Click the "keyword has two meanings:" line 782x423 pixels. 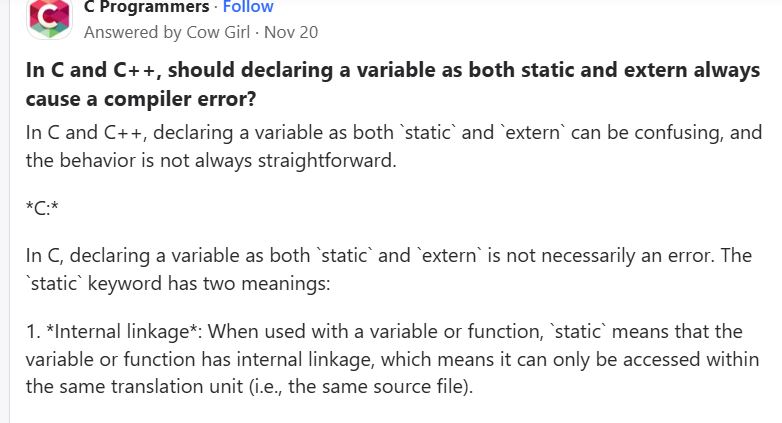[209, 283]
